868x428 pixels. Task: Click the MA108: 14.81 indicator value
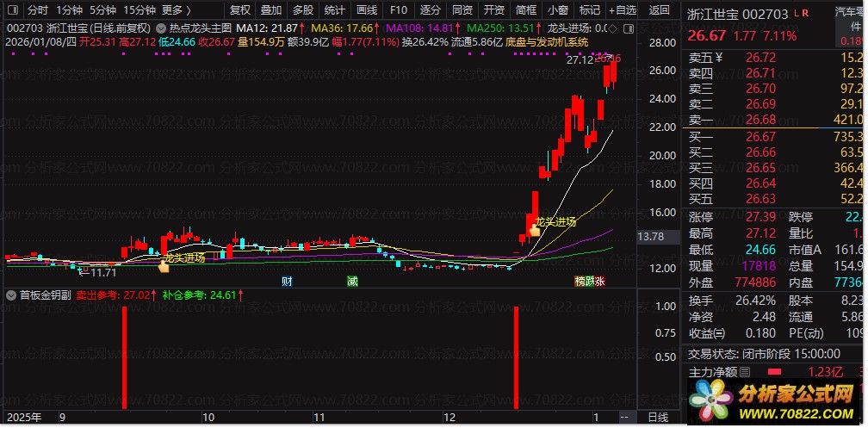[x=424, y=28]
